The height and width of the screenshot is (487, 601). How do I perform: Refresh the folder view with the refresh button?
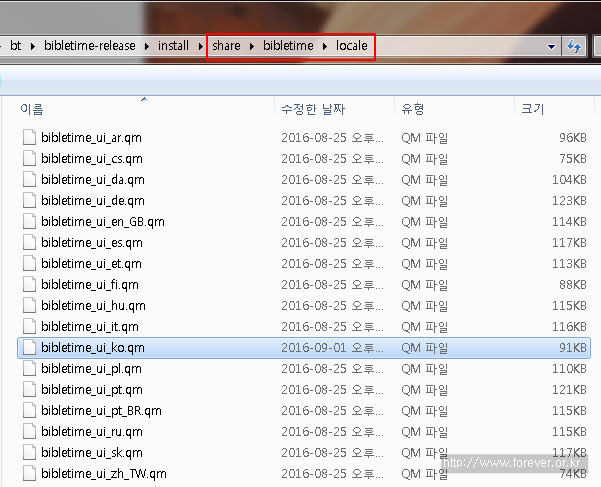point(574,46)
